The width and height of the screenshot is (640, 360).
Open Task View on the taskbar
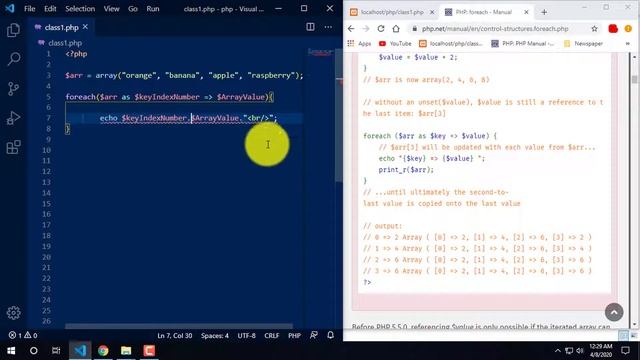(x=56, y=351)
